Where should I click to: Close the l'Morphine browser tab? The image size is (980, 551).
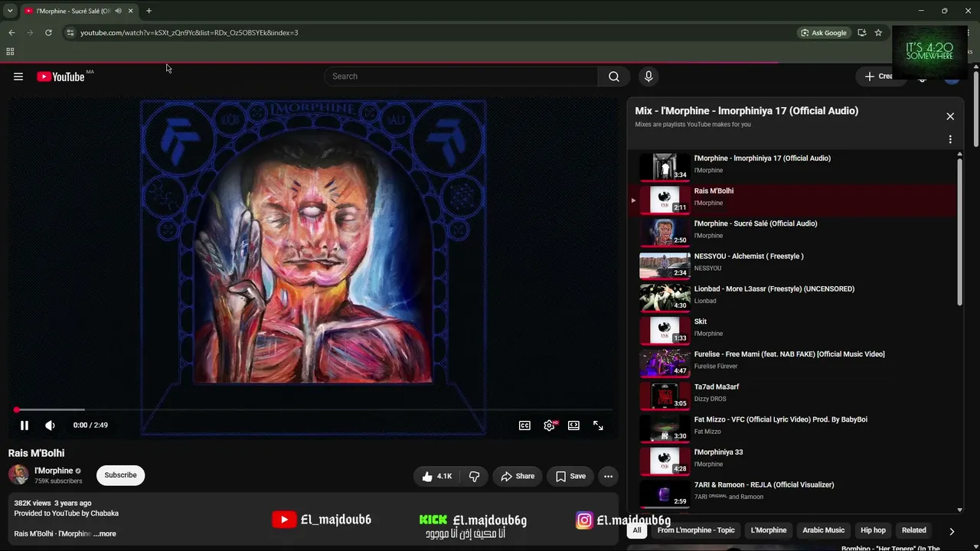coord(130,11)
